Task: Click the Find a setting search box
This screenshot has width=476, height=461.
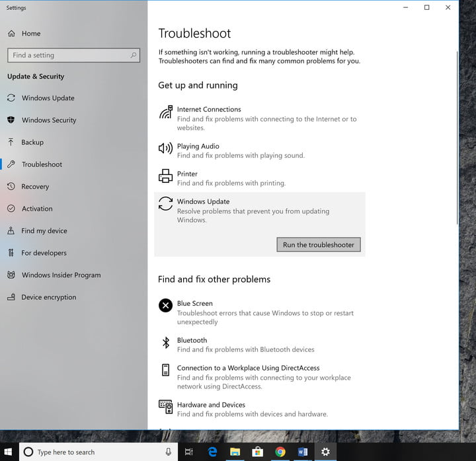Action: 74,55
